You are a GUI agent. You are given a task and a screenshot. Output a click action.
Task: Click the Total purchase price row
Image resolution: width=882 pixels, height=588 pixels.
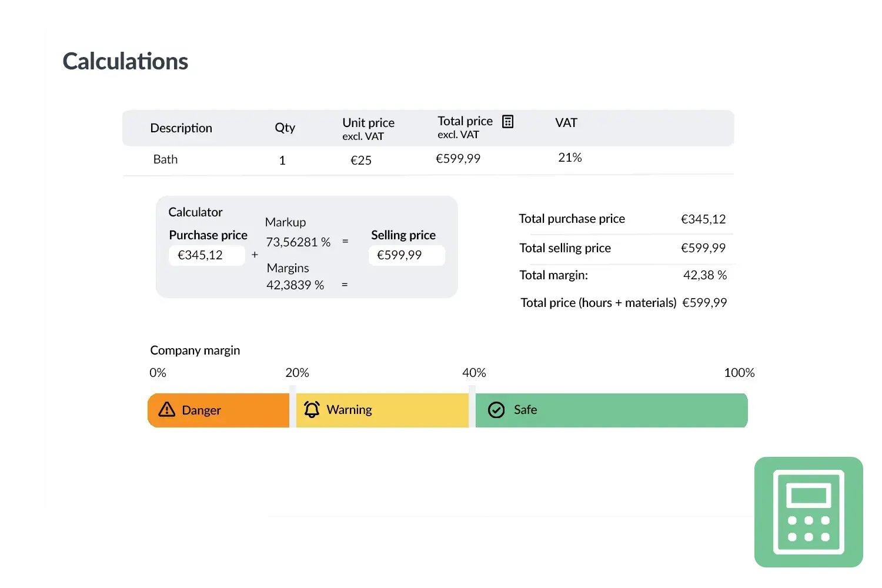[x=622, y=219]
